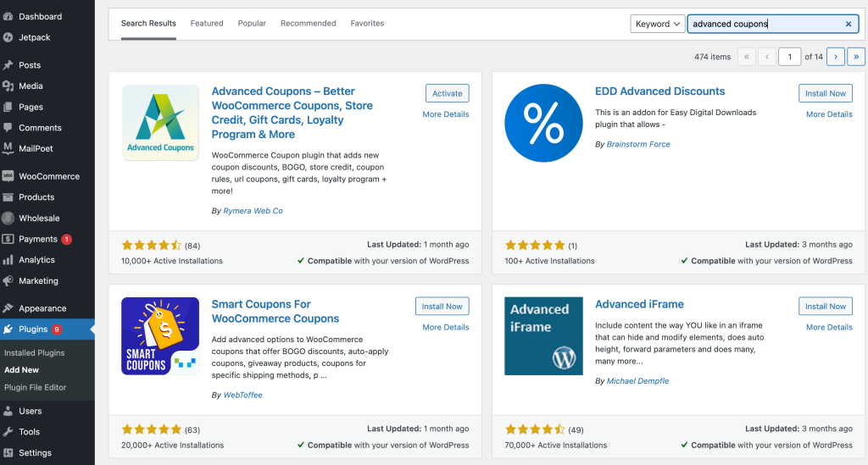This screenshot has height=465, width=868.
Task: Visit author Rymera Web Co link
Action: tap(253, 211)
